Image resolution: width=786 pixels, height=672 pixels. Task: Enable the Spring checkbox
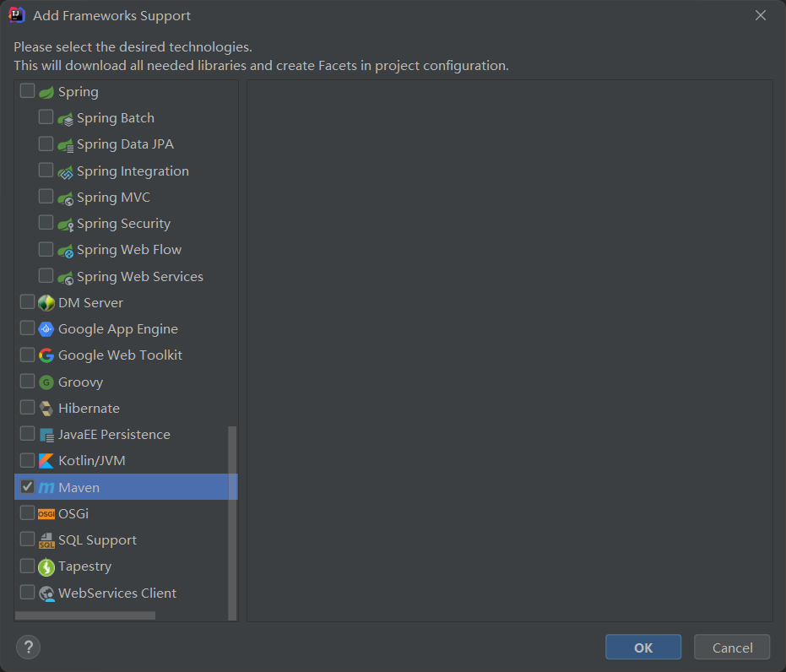tap(27, 90)
